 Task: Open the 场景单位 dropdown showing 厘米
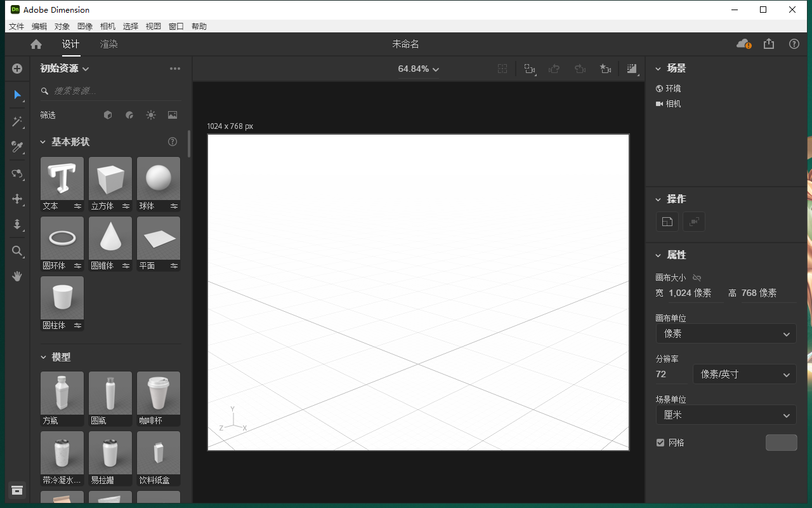tap(726, 415)
